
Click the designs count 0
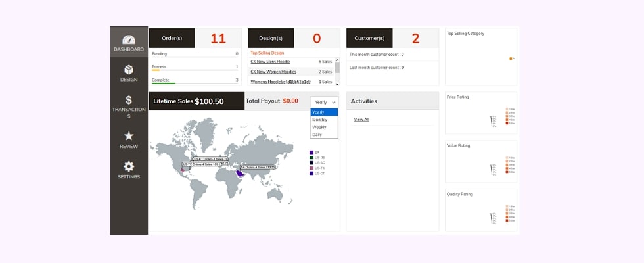coord(317,38)
